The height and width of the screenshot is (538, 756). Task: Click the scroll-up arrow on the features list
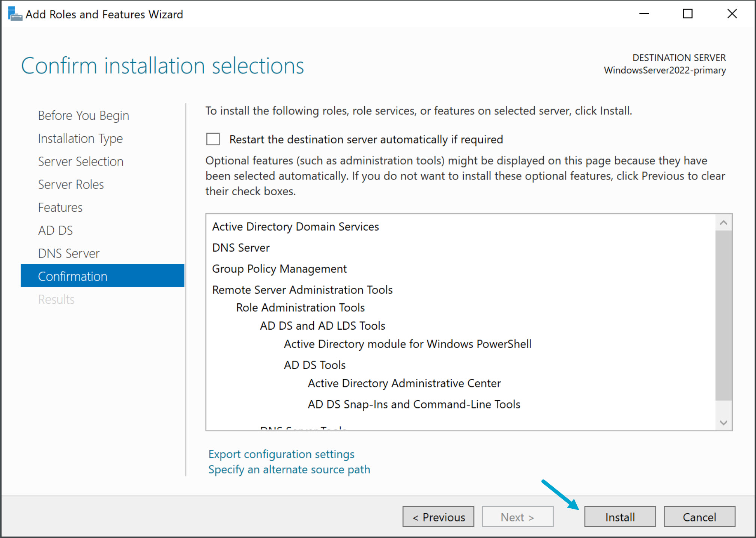pyautogui.click(x=723, y=222)
